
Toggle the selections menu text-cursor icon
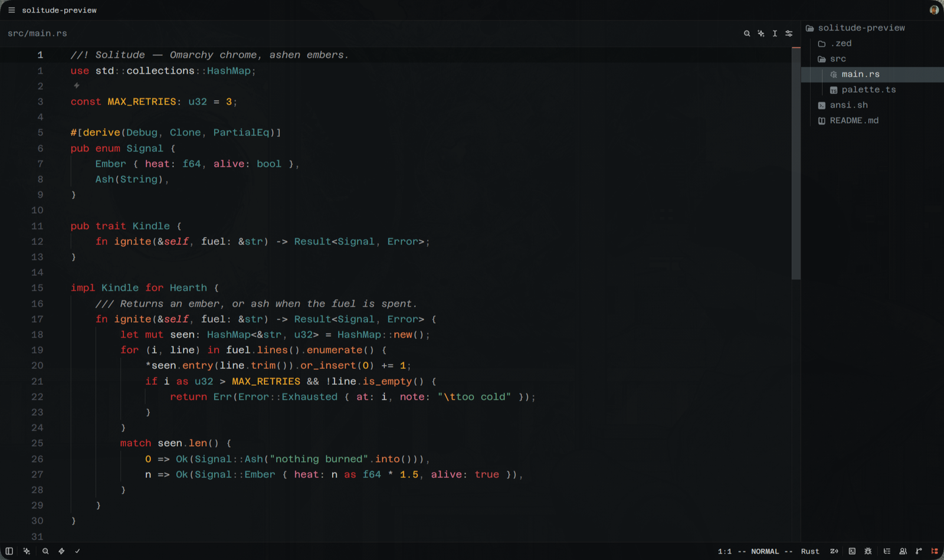pyautogui.click(x=775, y=34)
